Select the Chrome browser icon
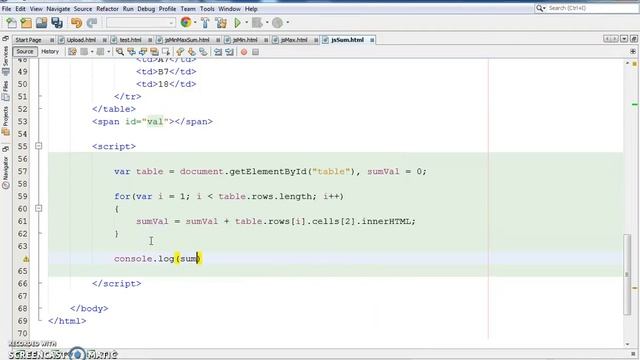 pyautogui.click(x=186, y=22)
